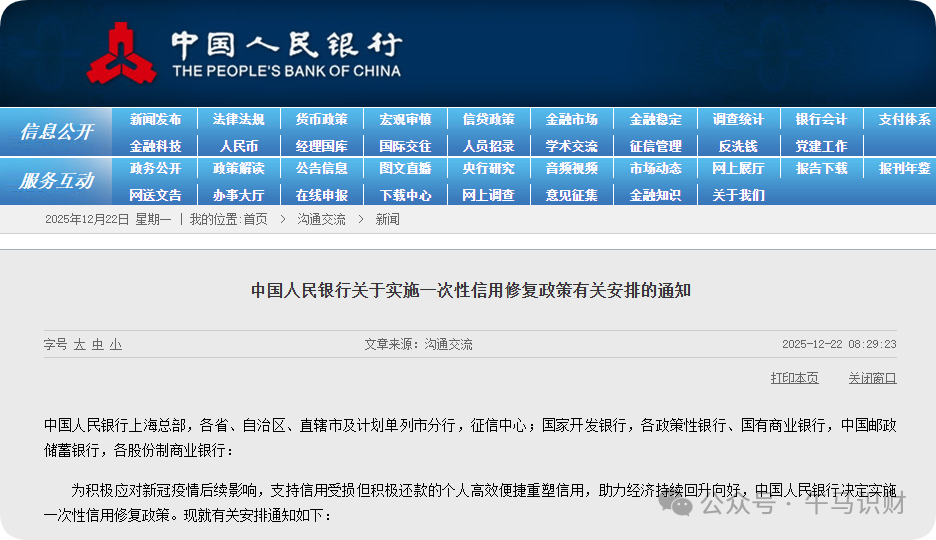Click THE PEOPLE'S BANK OF CHINA title text

click(x=287, y=71)
